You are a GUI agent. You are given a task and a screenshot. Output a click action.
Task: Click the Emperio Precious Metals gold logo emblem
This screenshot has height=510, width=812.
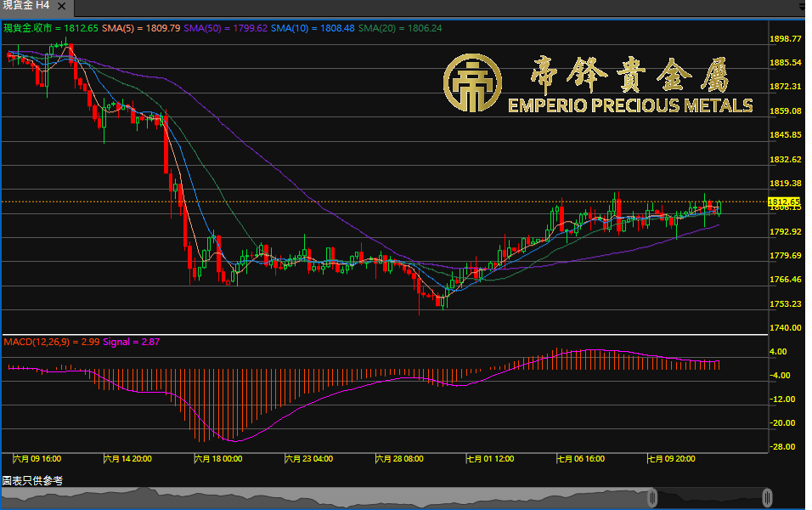(x=473, y=83)
